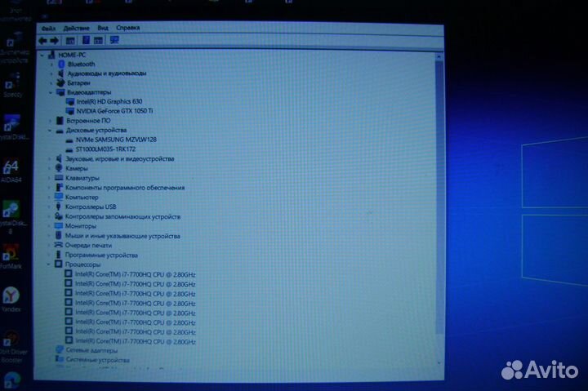Select NVMe SAMSUNG MZVLW128 disk
The width and height of the screenshot is (588, 391).
click(116, 140)
